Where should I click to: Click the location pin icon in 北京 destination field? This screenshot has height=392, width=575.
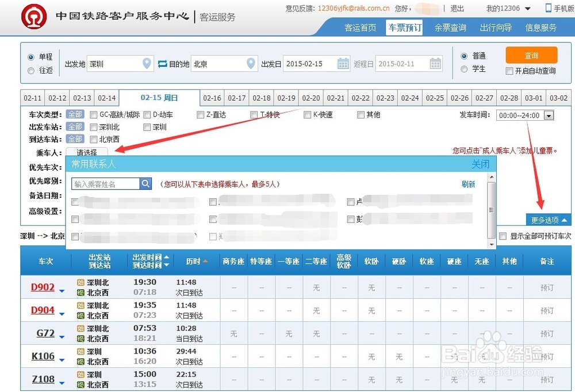pos(251,64)
